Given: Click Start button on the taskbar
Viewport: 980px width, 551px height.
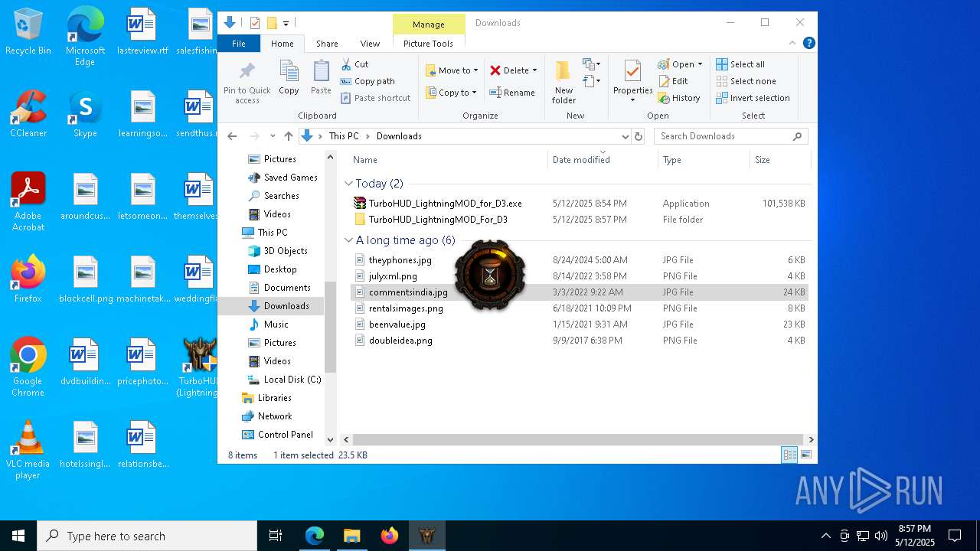Looking at the screenshot, I should click(18, 536).
